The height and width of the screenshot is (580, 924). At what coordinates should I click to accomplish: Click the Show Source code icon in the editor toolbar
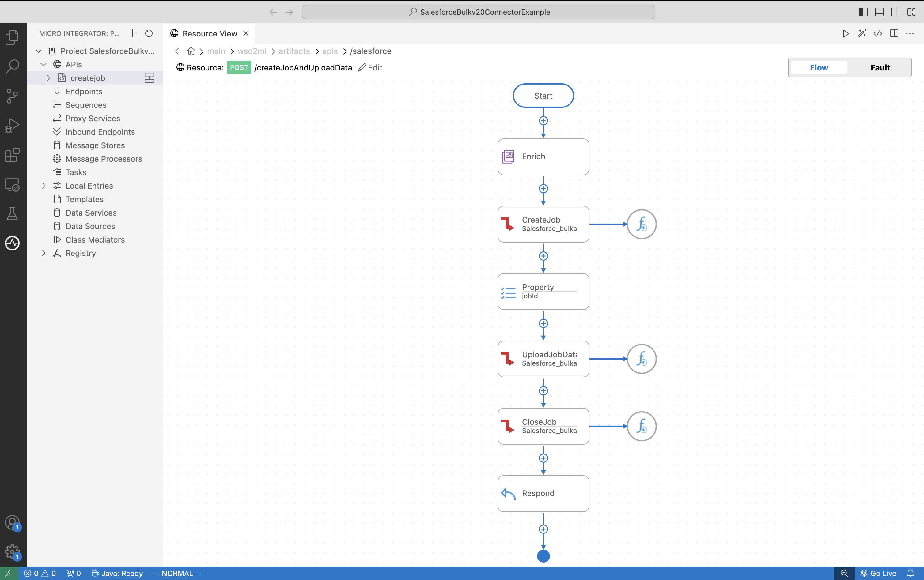878,33
